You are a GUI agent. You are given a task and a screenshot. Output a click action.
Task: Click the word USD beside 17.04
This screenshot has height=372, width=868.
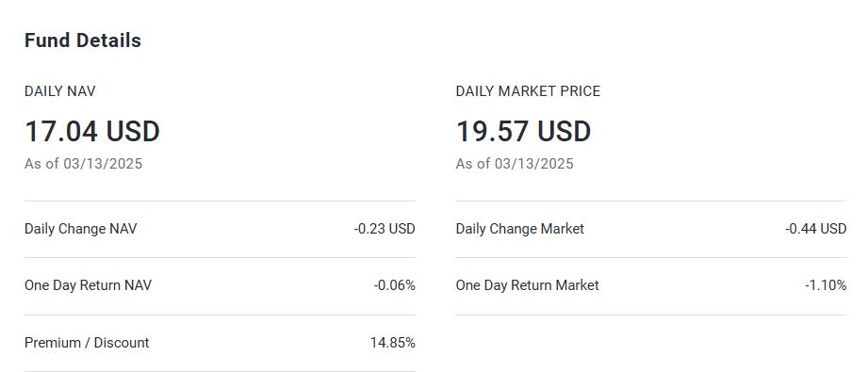(133, 132)
